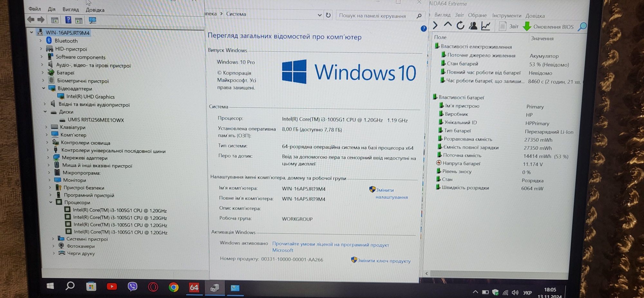
Task: Open hidden tray icons chevron
Action: (x=475, y=292)
